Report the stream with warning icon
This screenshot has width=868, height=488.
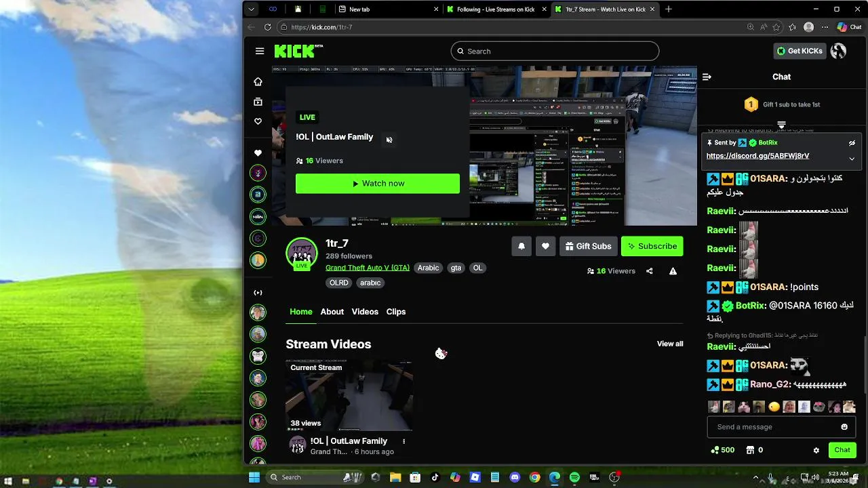tap(673, 271)
